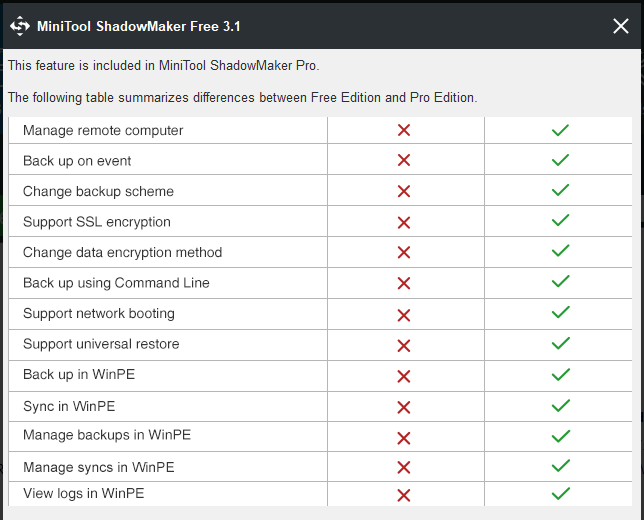The height and width of the screenshot is (520, 644).
Task: Close the MiniTool ShadowMaker dialog
Action: pyautogui.click(x=621, y=26)
